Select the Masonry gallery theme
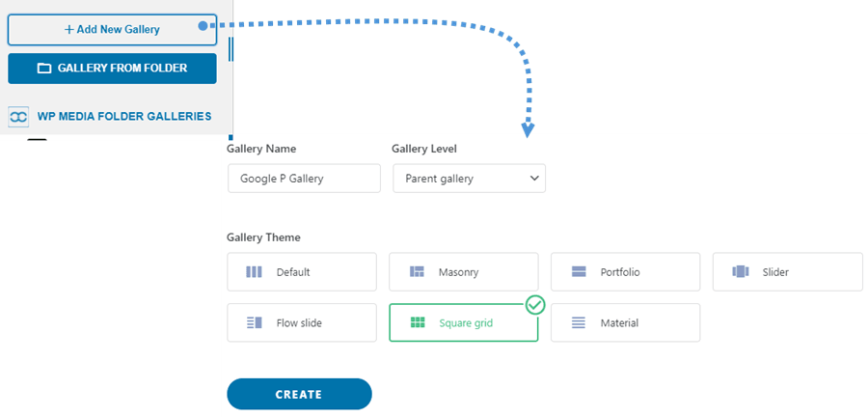Image resolution: width=868 pixels, height=417 pixels. pos(463,272)
